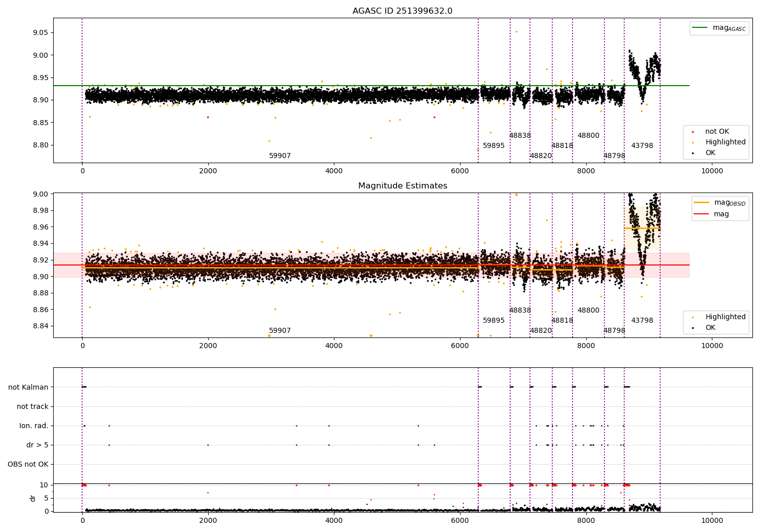Click the dr axis tick label 5

pos(47,499)
